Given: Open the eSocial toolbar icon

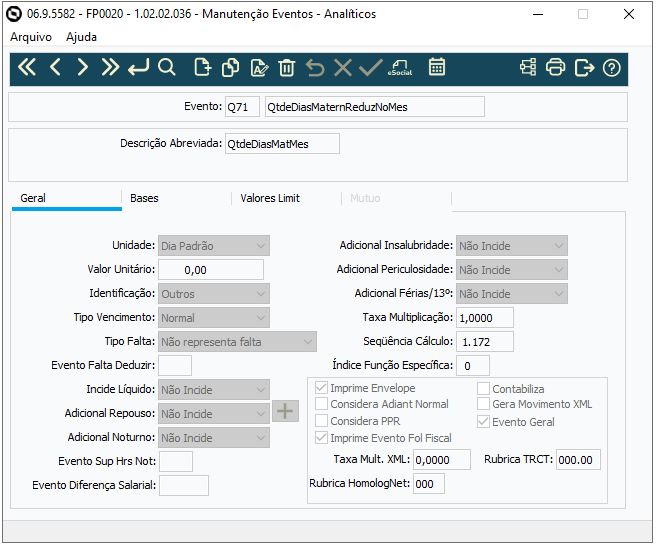Looking at the screenshot, I should pyautogui.click(x=400, y=67).
